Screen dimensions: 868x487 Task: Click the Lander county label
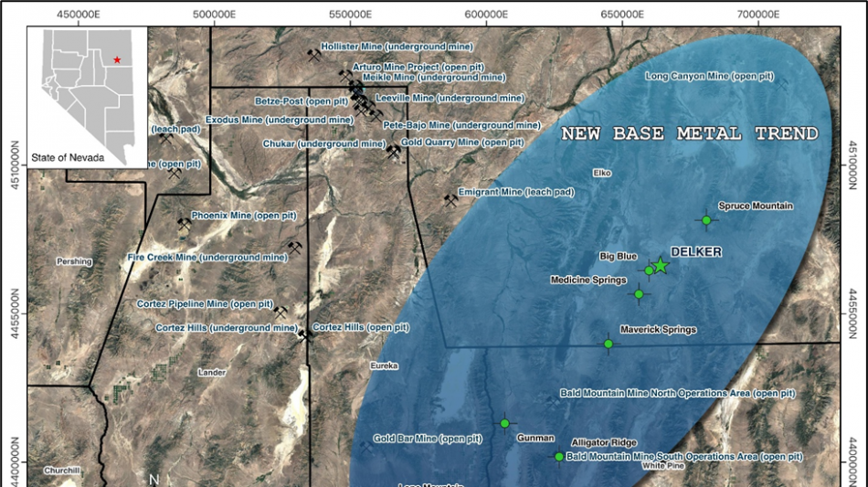click(211, 372)
